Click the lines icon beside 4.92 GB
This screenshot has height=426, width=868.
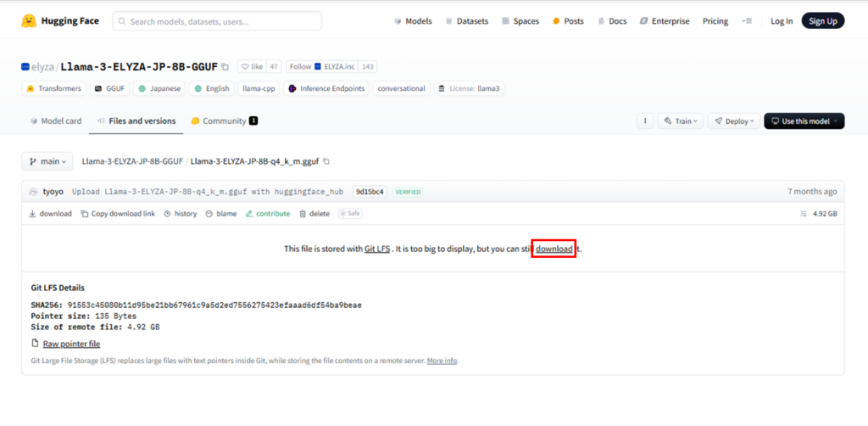point(804,214)
